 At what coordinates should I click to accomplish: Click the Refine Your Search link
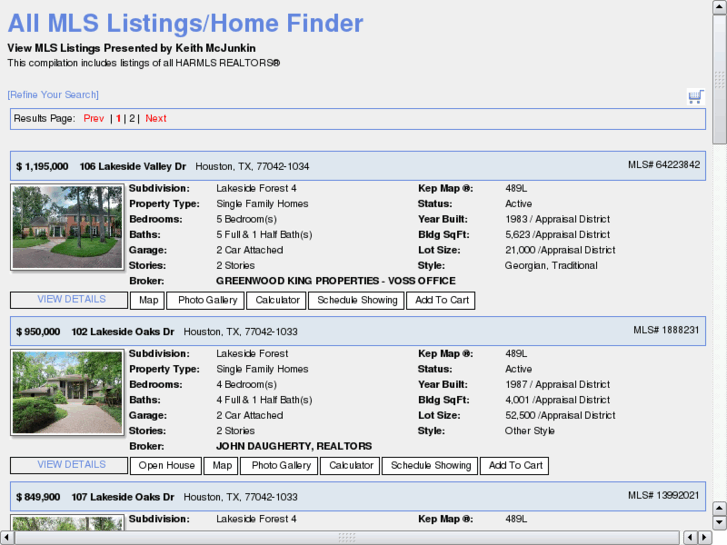pos(53,95)
